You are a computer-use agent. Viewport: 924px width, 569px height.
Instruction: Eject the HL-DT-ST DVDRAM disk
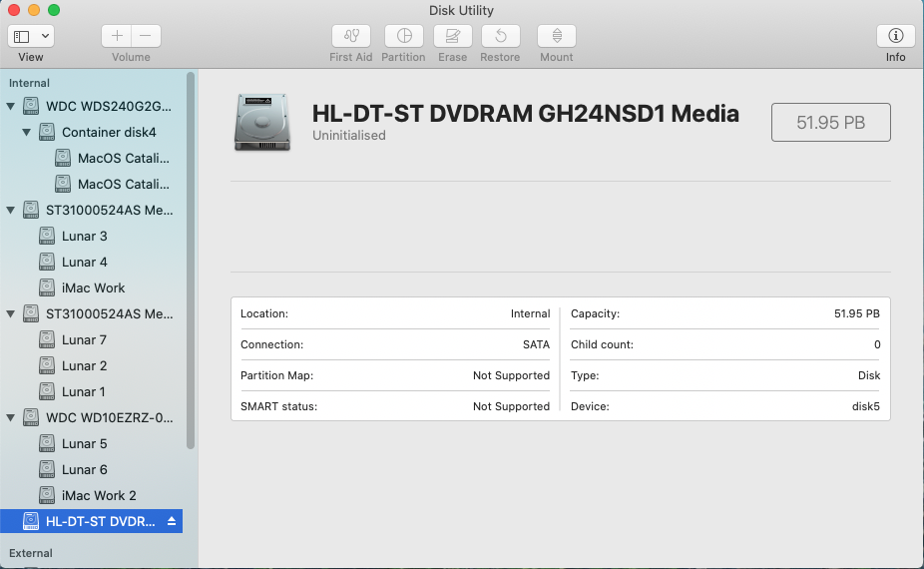pyautogui.click(x=172, y=521)
